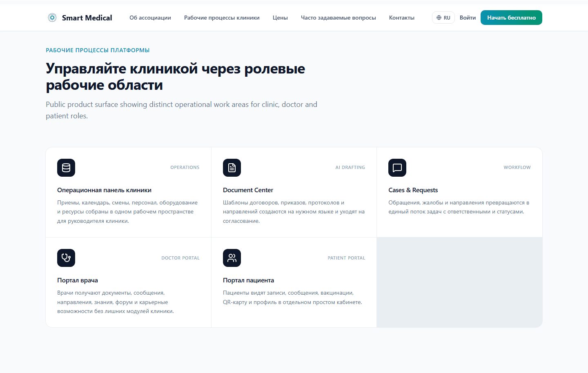The height and width of the screenshot is (373, 588).
Task: Click the users icon on Портал пациента card
Action: point(232,258)
